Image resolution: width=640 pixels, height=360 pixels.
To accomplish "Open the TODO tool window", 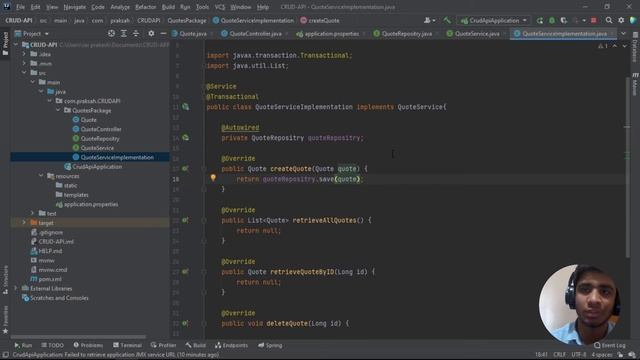I will click(53, 345).
